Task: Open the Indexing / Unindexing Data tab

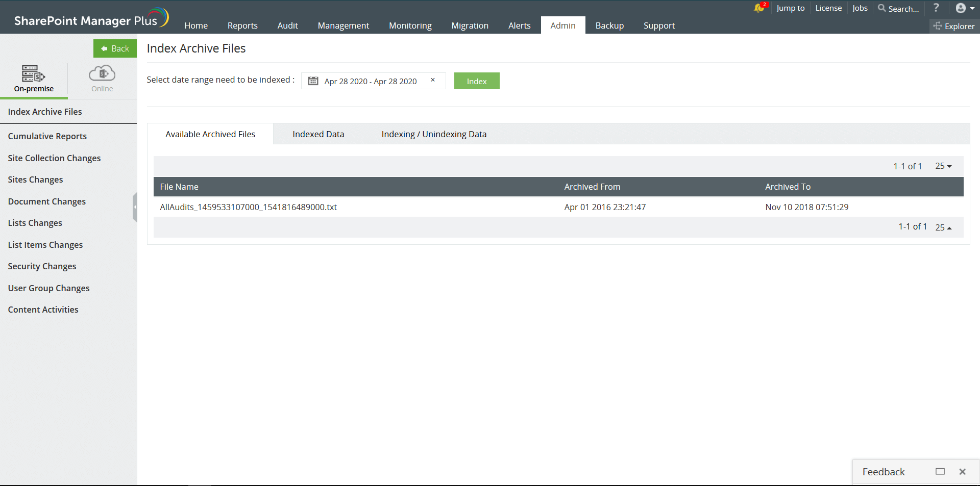Action: [x=434, y=134]
